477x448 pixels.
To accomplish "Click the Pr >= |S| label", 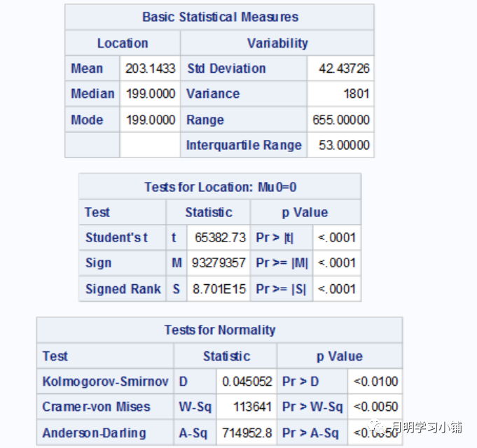I will pyautogui.click(x=281, y=289).
